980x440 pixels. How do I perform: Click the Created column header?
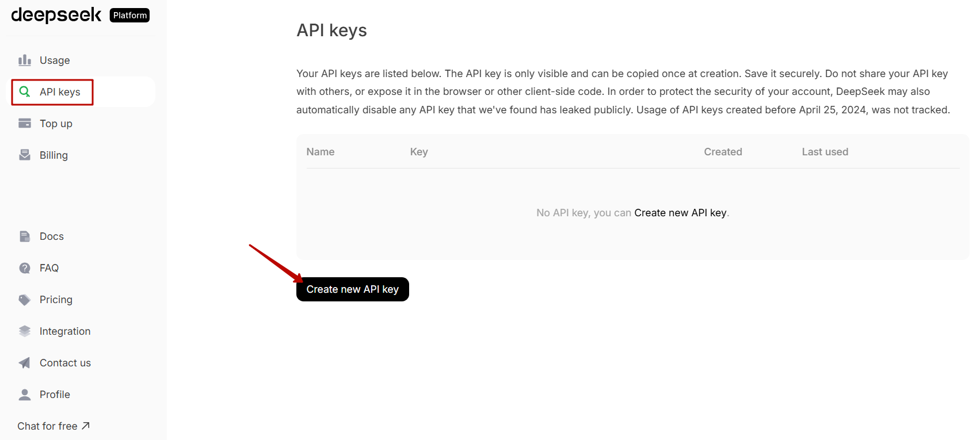tap(723, 152)
